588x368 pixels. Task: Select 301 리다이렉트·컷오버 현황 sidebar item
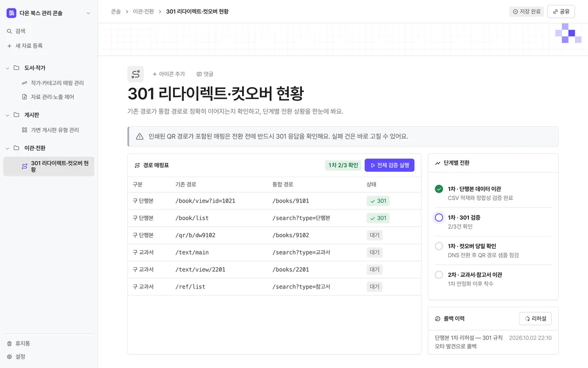click(x=49, y=166)
